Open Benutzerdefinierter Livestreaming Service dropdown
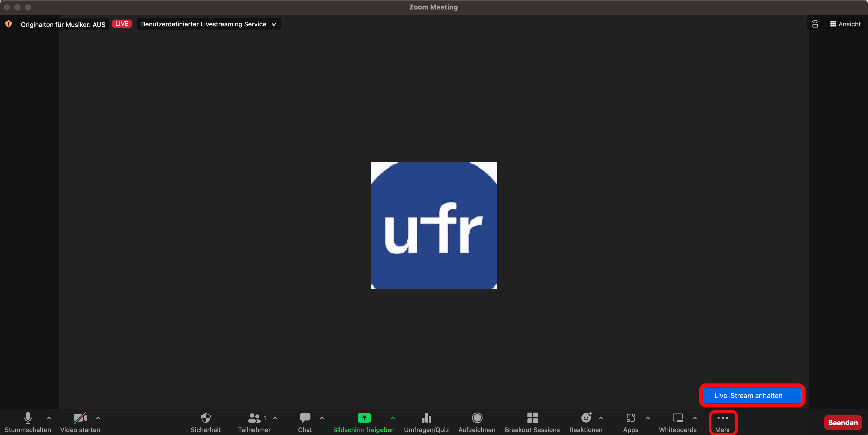The image size is (868, 435). pyautogui.click(x=209, y=24)
